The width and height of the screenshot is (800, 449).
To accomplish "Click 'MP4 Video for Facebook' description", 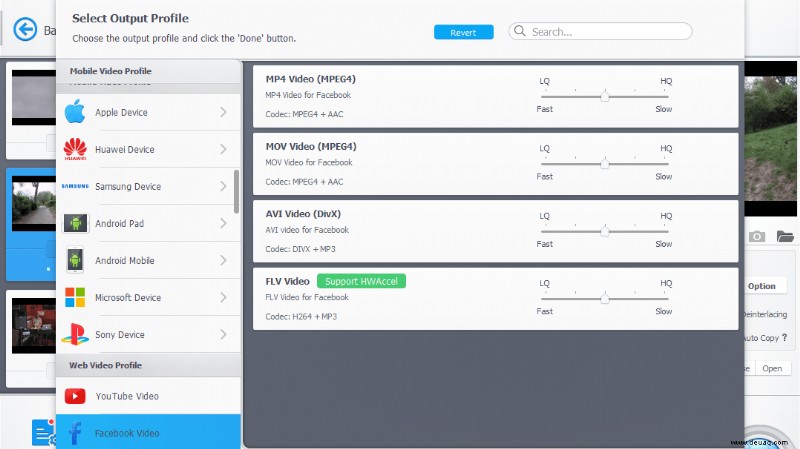I will click(x=308, y=95).
